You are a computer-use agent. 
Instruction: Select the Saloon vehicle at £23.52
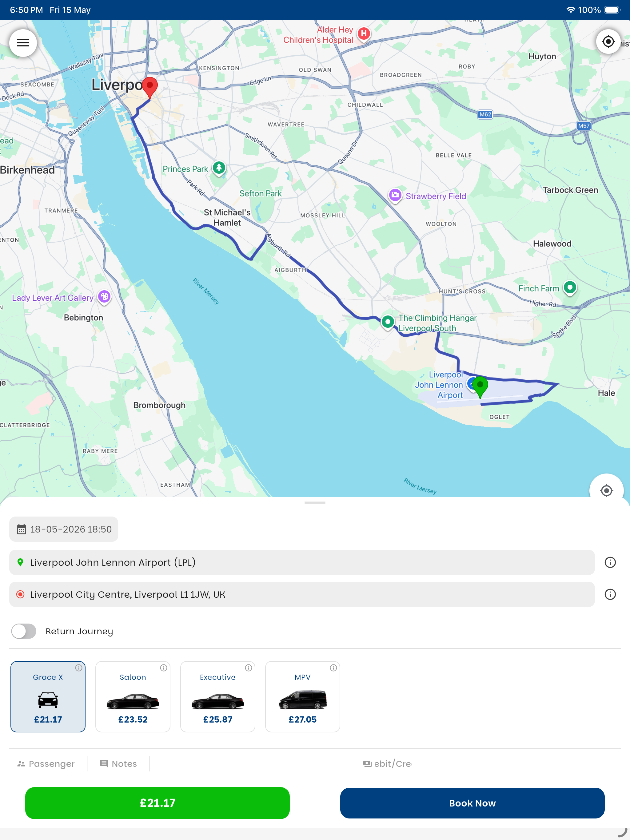(x=133, y=697)
